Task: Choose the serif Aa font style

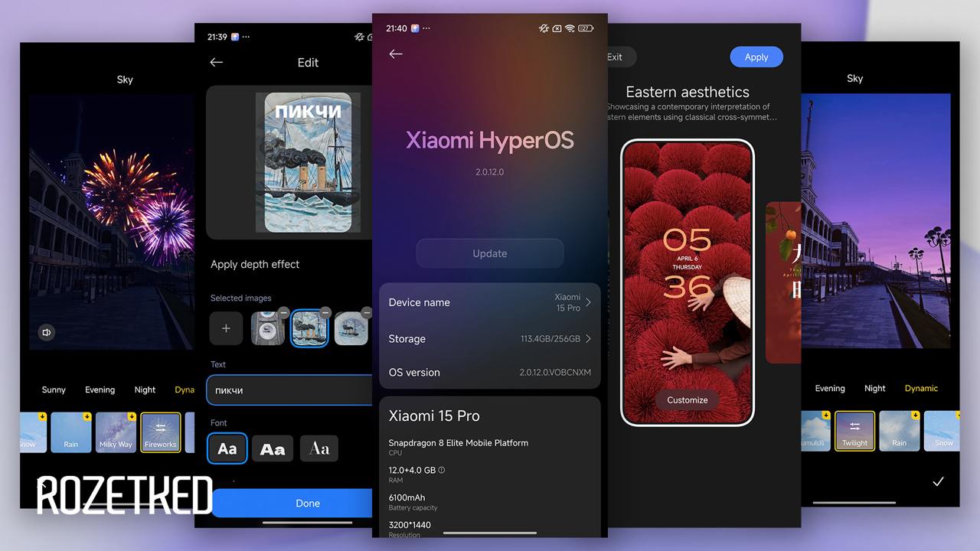Action: pos(319,448)
